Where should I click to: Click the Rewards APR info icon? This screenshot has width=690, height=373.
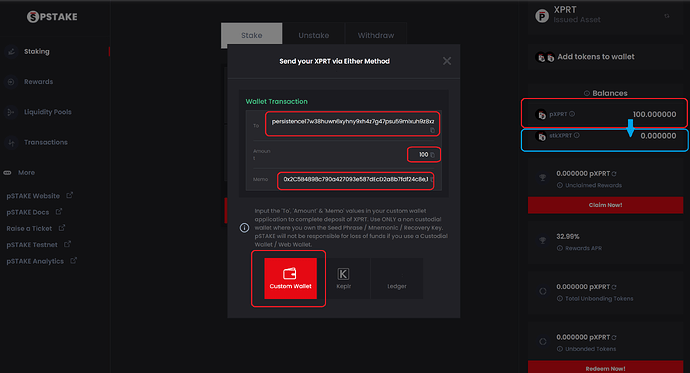[x=559, y=248]
